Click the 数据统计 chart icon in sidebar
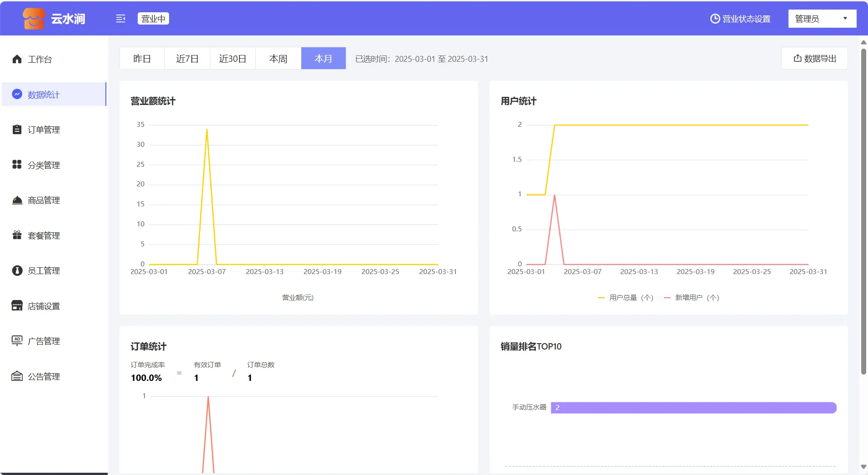This screenshot has width=868, height=475. tap(17, 94)
